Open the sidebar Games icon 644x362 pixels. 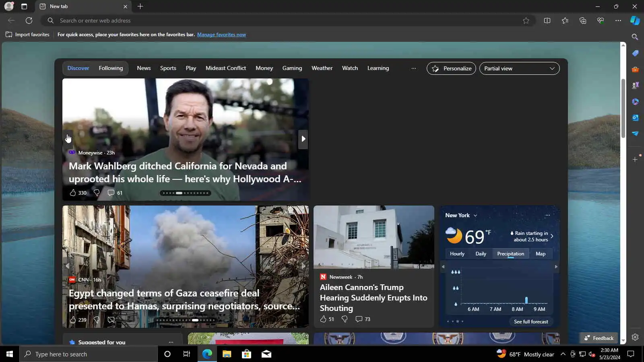coord(635,85)
